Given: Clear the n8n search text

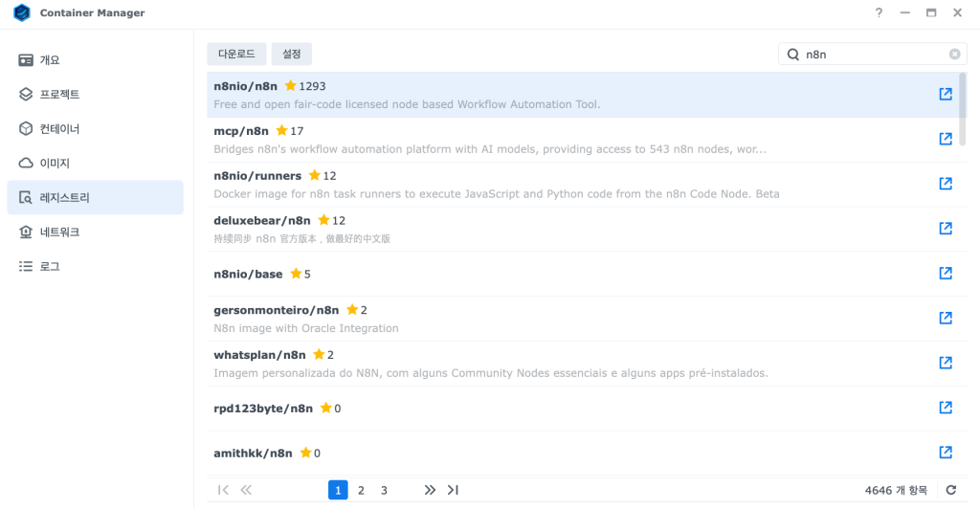Looking at the screenshot, I should pyautogui.click(x=954, y=55).
